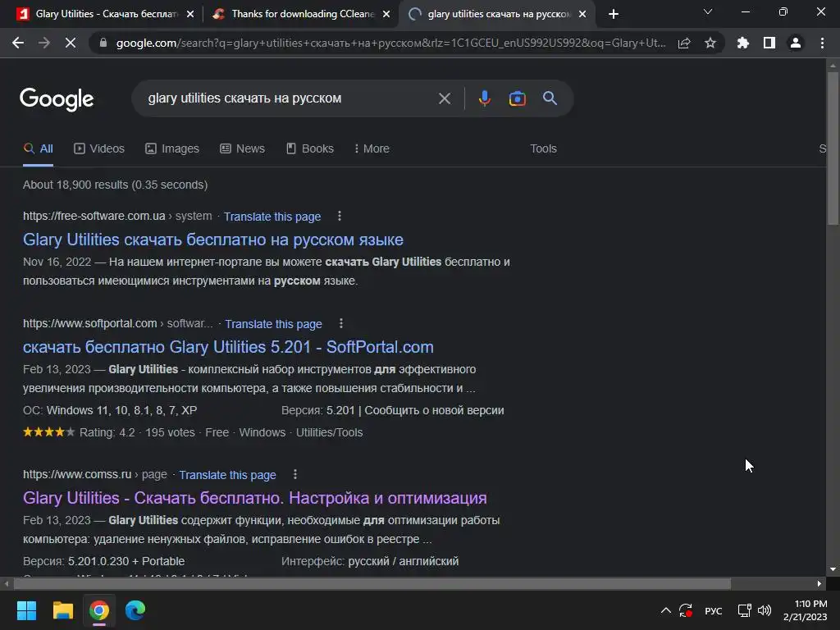
Task: Click Chrome icon in taskbar
Action: click(99, 610)
